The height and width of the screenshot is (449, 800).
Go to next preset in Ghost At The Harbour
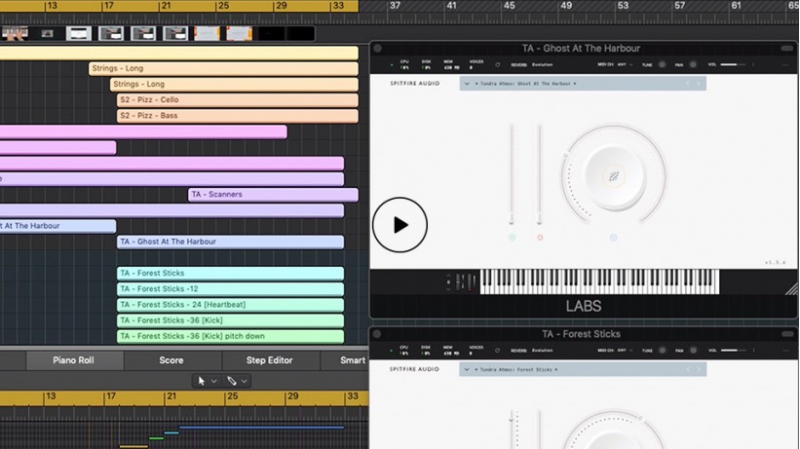(x=699, y=83)
